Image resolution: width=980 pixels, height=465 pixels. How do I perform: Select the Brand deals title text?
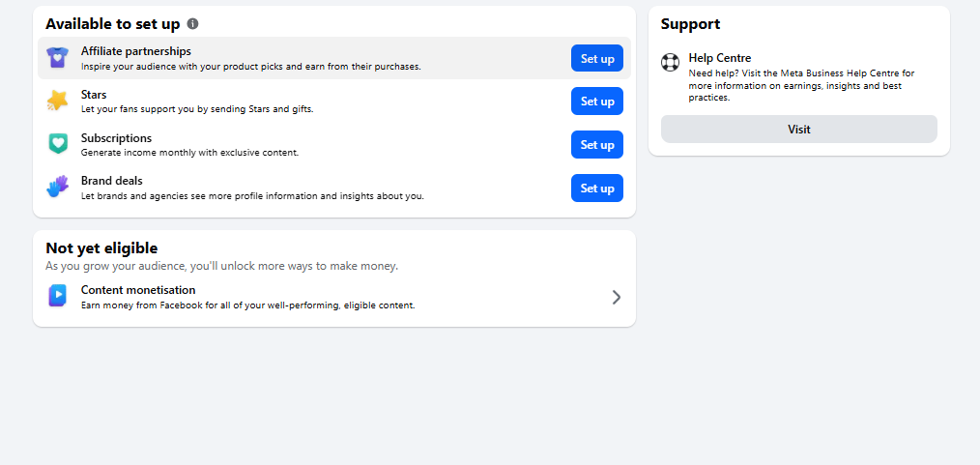pos(112,181)
